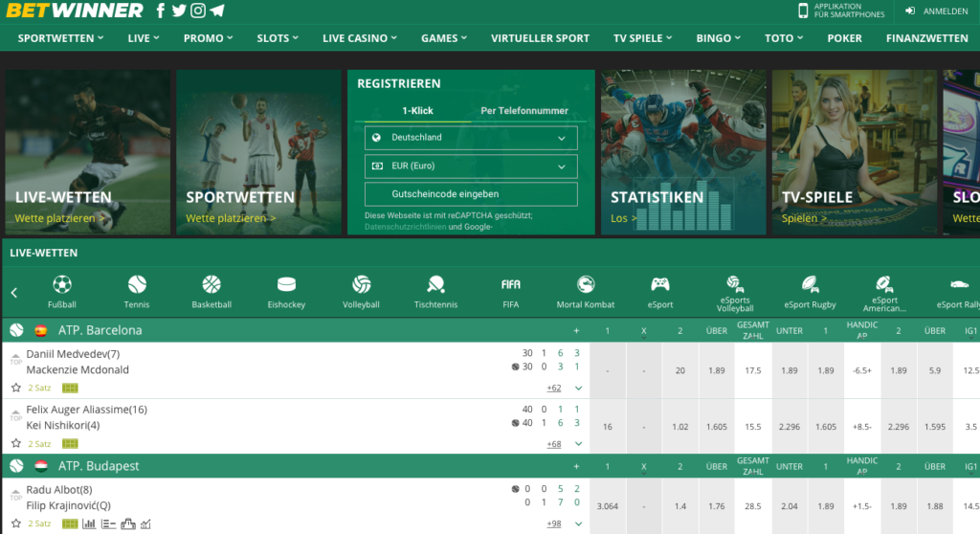Click Wette platzieren under Sportwetten
Viewport: 980px width, 534px height.
[230, 218]
